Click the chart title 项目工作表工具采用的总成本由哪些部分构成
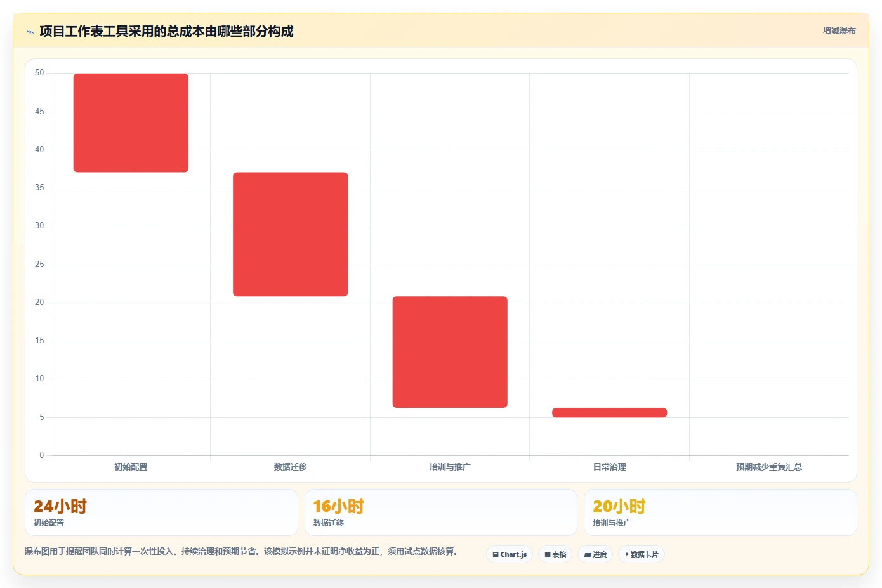 coord(166,31)
